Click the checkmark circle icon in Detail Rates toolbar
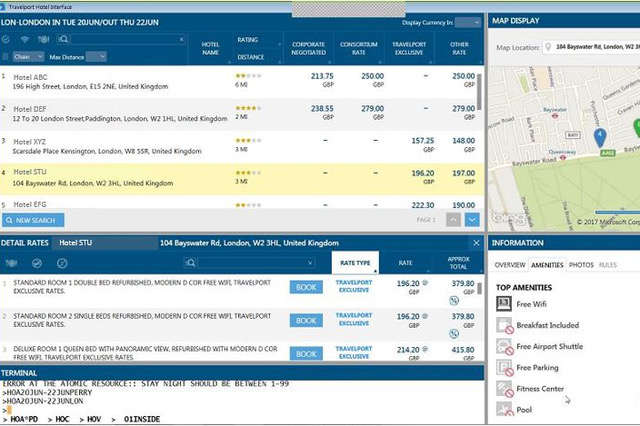The height and width of the screenshot is (426, 640). point(37,263)
